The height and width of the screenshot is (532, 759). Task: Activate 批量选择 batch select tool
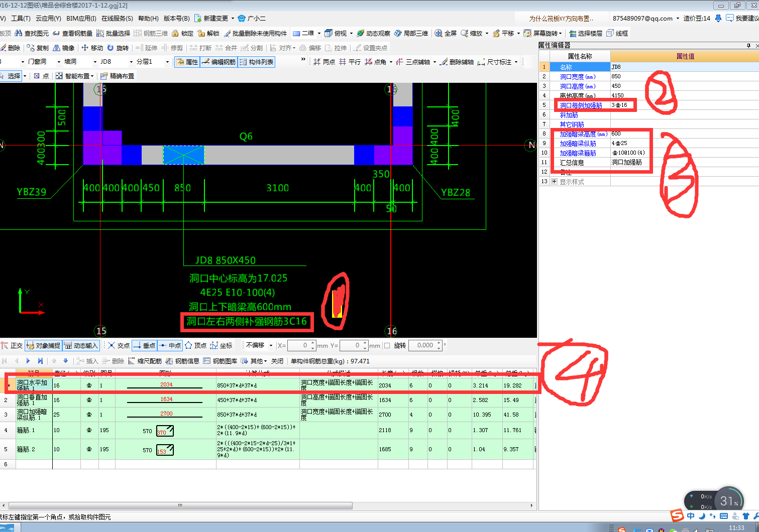(113, 33)
